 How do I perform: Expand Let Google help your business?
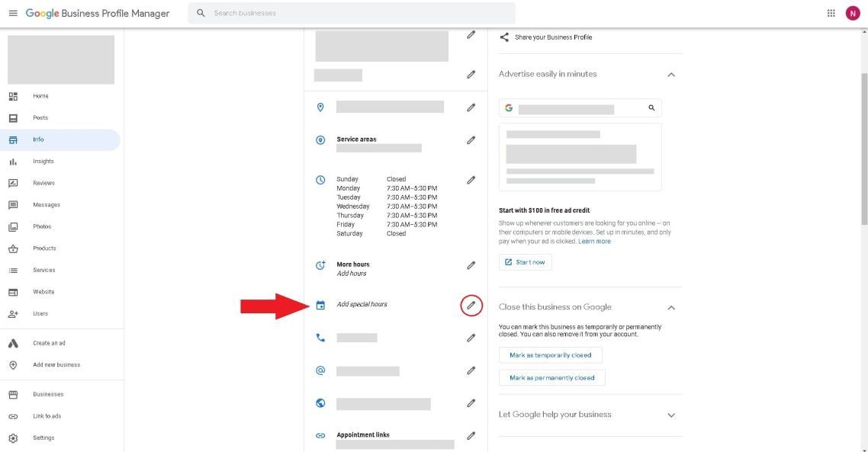point(671,415)
